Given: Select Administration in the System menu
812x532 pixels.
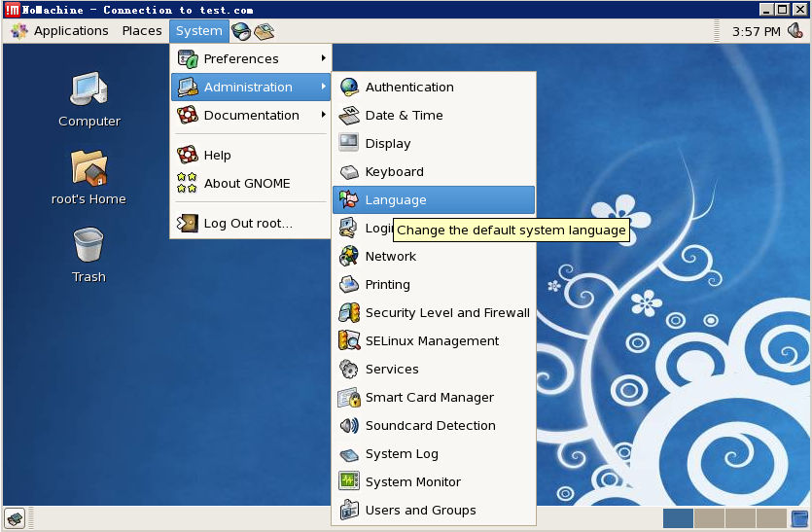Looking at the screenshot, I should pos(251,87).
